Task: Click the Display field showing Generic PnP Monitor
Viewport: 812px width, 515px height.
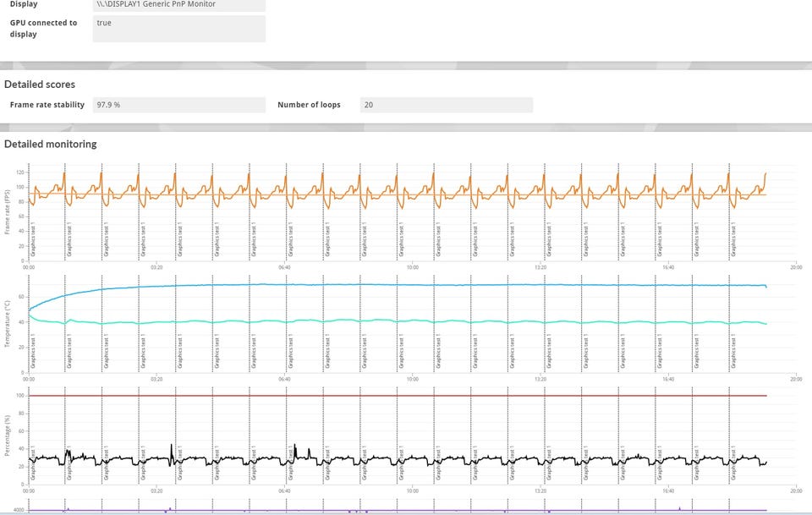Action: click(178, 5)
